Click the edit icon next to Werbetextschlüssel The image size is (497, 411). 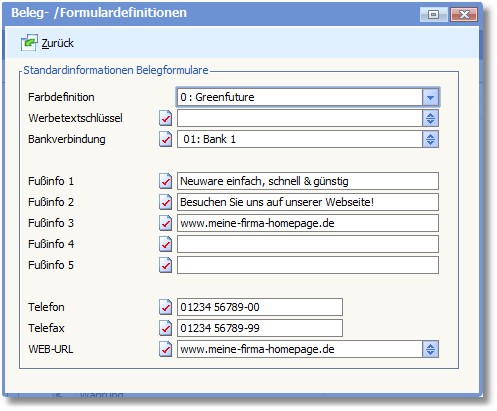[165, 118]
